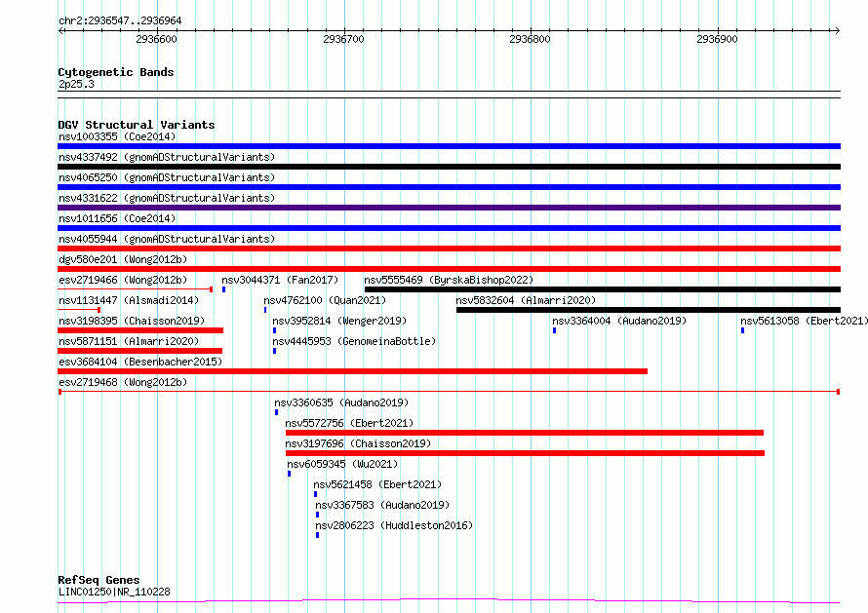The height and width of the screenshot is (613, 868).
Task: Click the 2936900 ruler position label
Action: [x=718, y=39]
